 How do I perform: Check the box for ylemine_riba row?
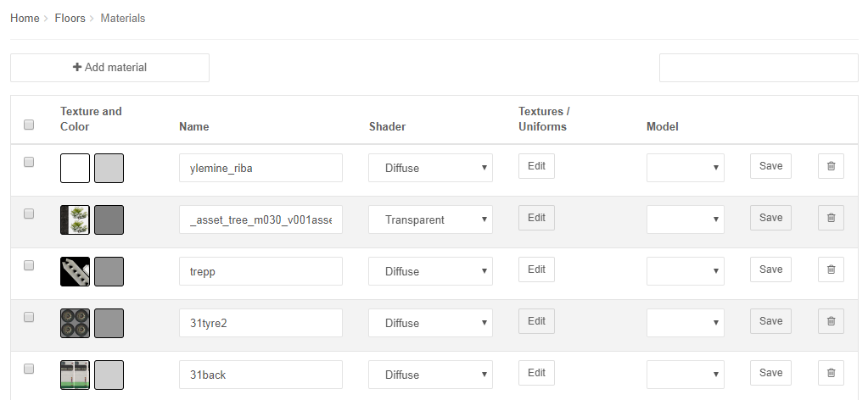[x=29, y=162]
